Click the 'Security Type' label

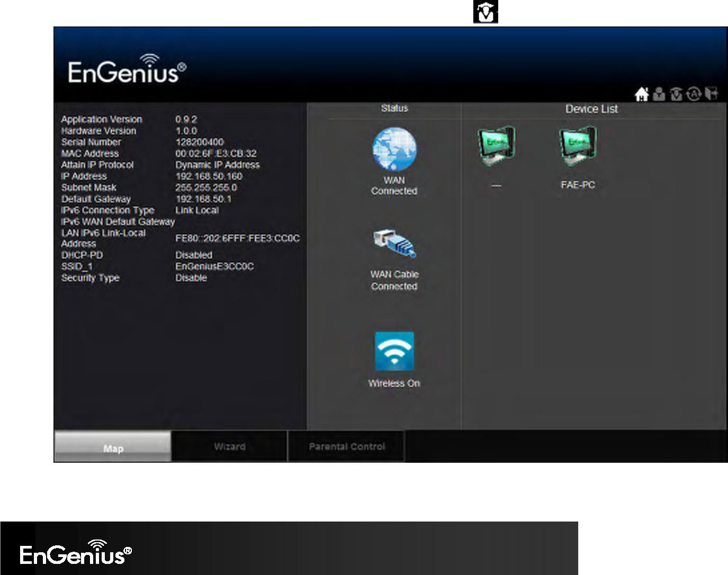tap(91, 278)
